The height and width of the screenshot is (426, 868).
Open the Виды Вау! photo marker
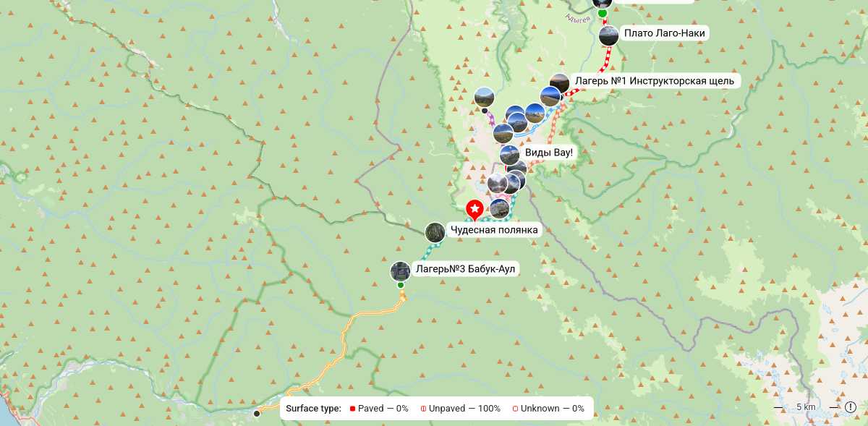(x=510, y=155)
